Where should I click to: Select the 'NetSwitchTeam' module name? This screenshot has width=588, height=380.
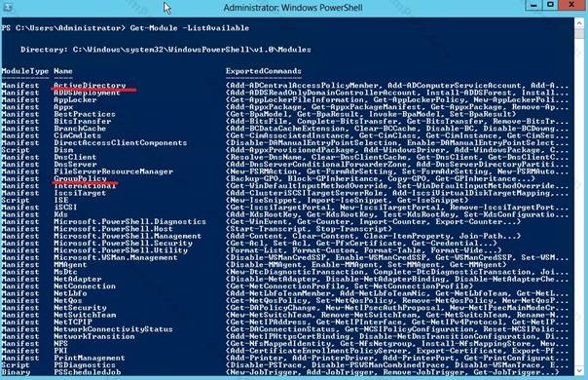click(85, 315)
